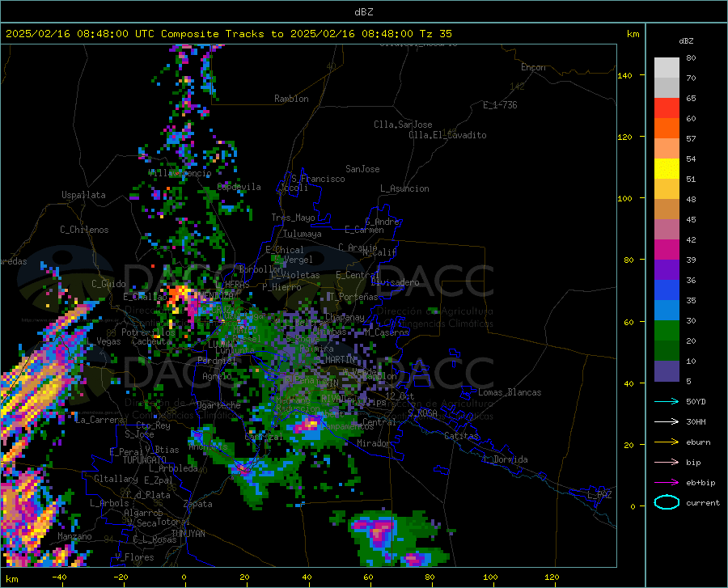The height and width of the screenshot is (588, 728).
Task: Pick the light blue 30-35 dBZ swatch
Action: (667, 311)
